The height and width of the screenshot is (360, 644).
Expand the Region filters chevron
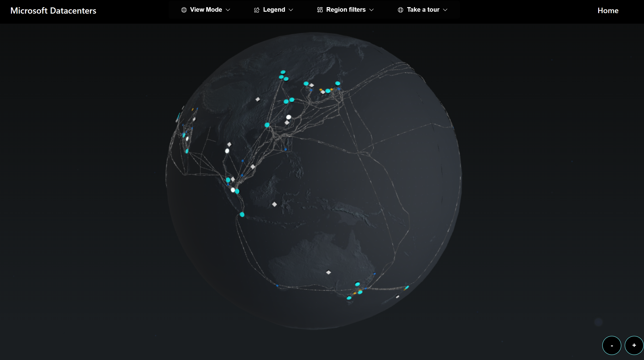(372, 10)
